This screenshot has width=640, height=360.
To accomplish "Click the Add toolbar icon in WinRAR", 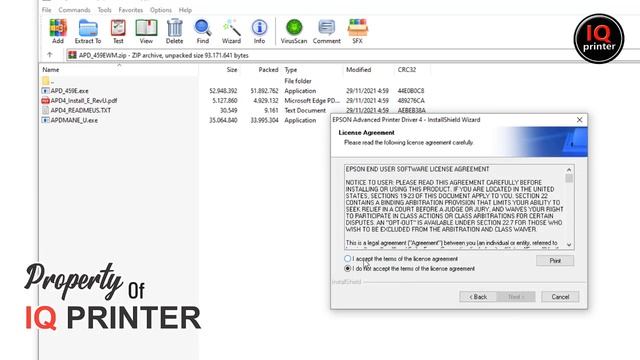I will 58,31.
